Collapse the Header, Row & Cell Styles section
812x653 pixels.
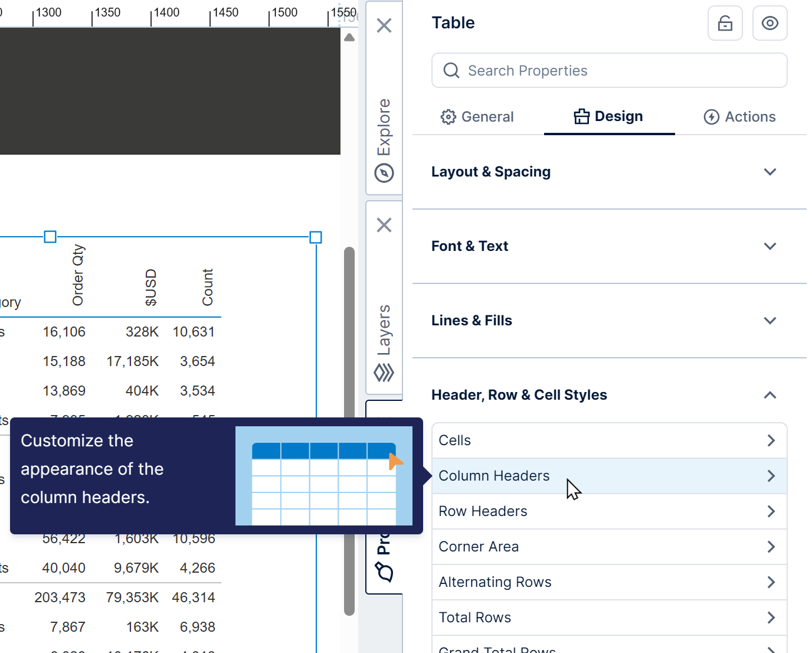tap(770, 395)
